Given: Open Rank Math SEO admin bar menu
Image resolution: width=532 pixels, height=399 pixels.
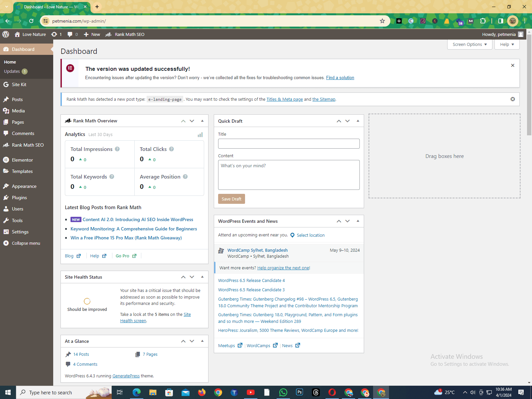Looking at the screenshot, I should coord(125,34).
